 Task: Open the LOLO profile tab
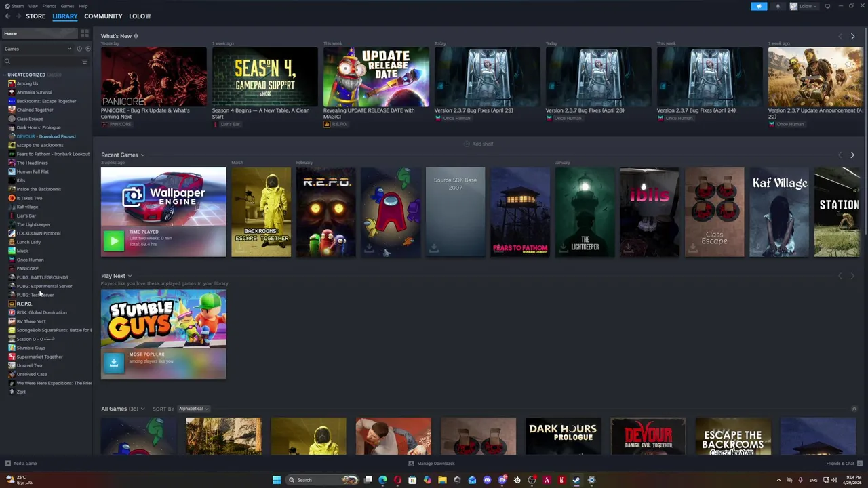(140, 16)
